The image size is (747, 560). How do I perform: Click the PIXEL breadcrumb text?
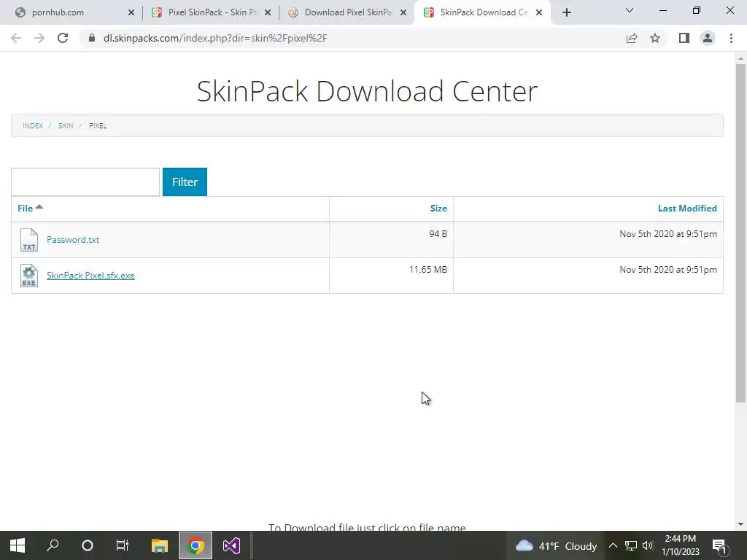98,125
